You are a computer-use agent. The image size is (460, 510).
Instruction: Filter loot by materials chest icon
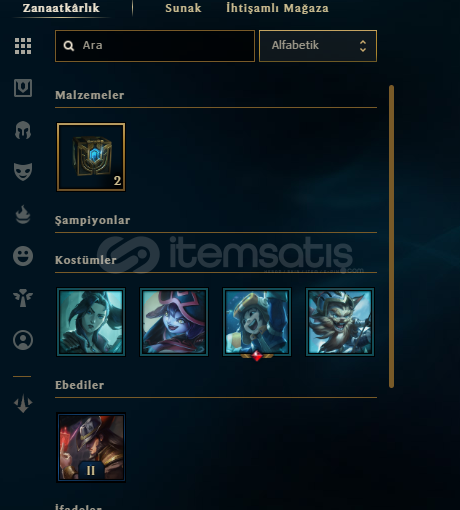point(23,88)
